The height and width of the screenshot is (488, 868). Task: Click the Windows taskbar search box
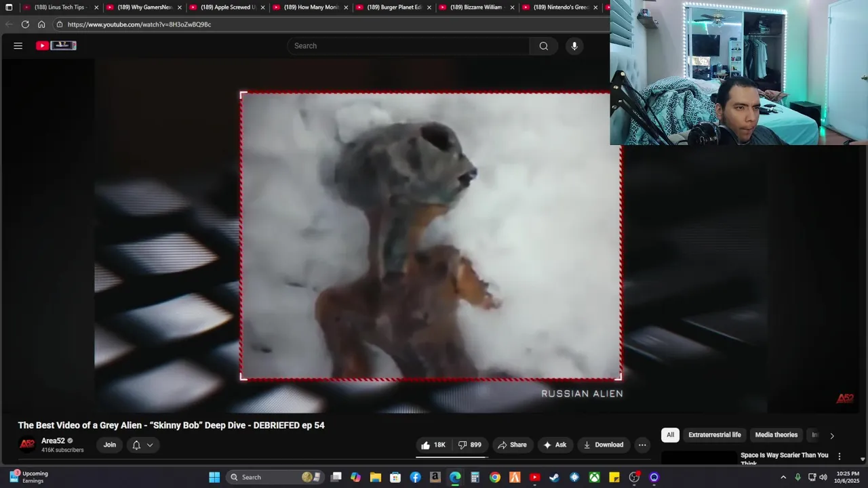[x=273, y=477]
